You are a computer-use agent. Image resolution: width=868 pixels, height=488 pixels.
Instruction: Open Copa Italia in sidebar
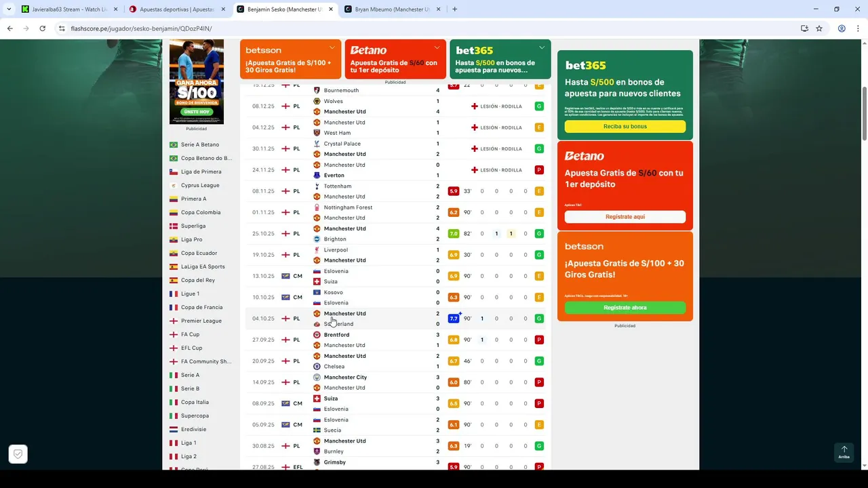tap(195, 402)
